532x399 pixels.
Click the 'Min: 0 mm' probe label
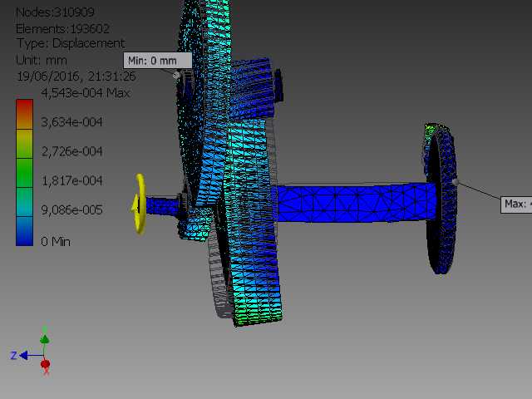[158, 61]
